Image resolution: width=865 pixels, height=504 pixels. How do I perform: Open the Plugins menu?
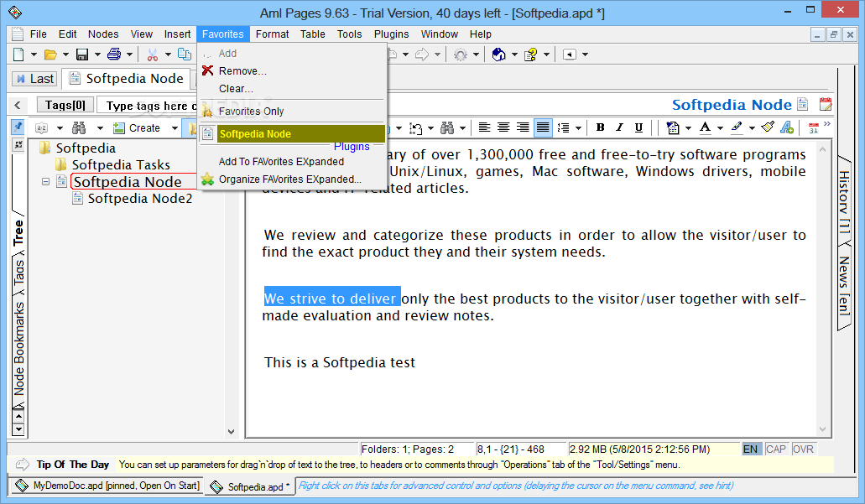click(391, 34)
